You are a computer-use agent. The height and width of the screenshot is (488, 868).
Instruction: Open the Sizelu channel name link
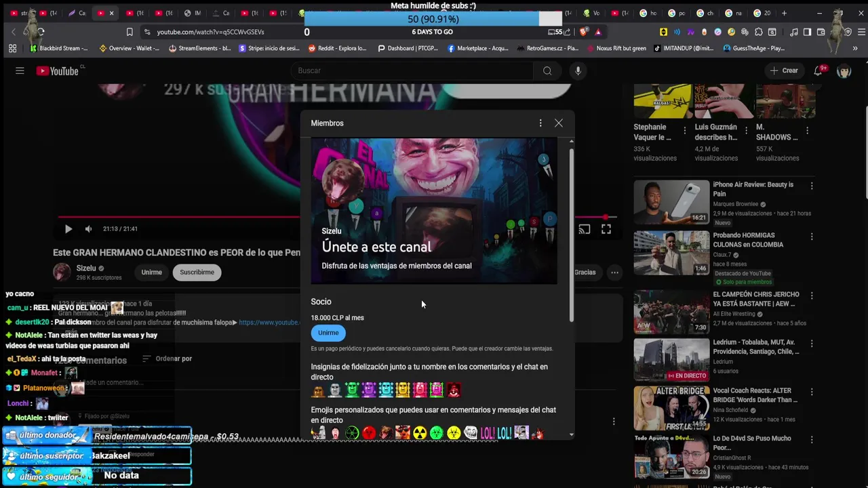pyautogui.click(x=86, y=268)
